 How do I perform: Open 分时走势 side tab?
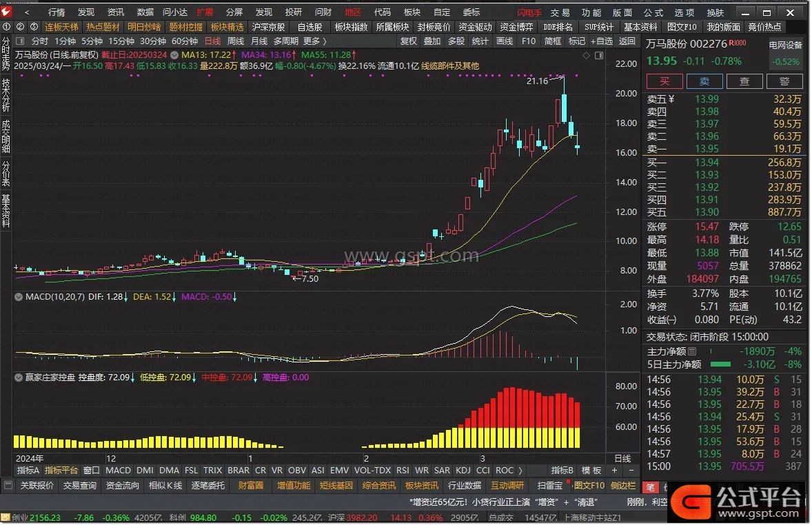click(x=6, y=54)
